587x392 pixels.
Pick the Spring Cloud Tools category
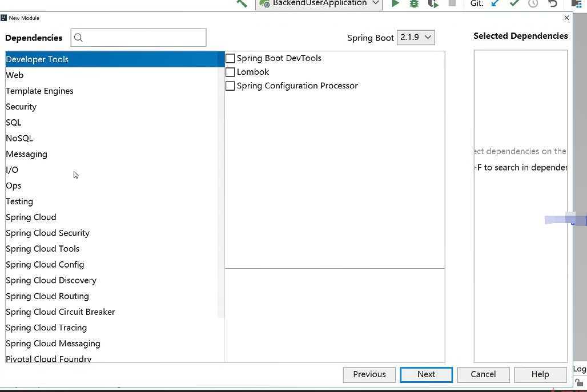(x=111, y=249)
